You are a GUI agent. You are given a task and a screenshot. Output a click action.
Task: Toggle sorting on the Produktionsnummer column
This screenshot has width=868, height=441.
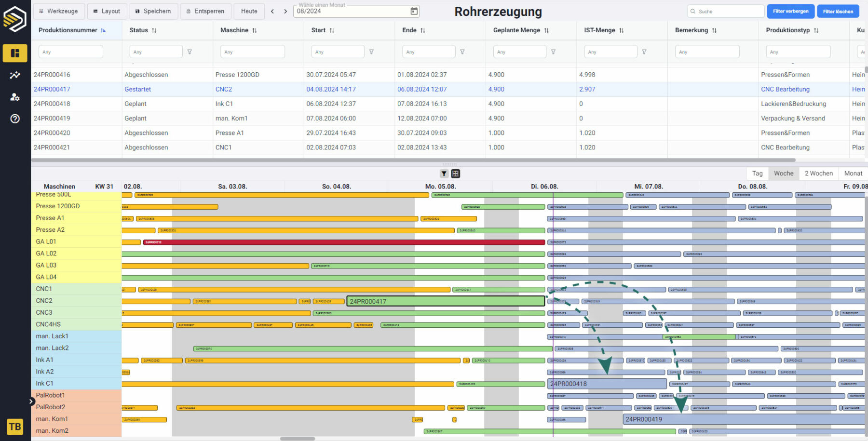pyautogui.click(x=103, y=29)
